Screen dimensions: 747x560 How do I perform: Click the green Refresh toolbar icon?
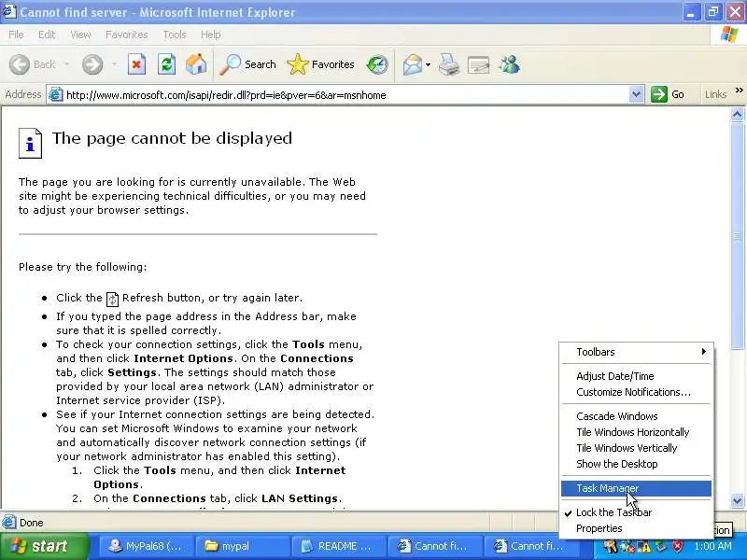pos(167,64)
